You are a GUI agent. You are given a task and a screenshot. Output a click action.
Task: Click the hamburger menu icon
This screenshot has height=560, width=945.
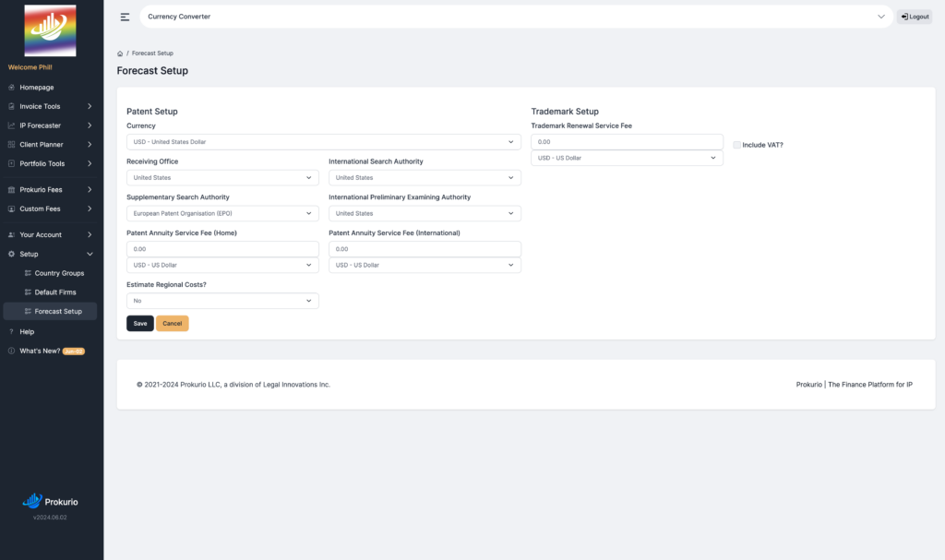(x=125, y=17)
